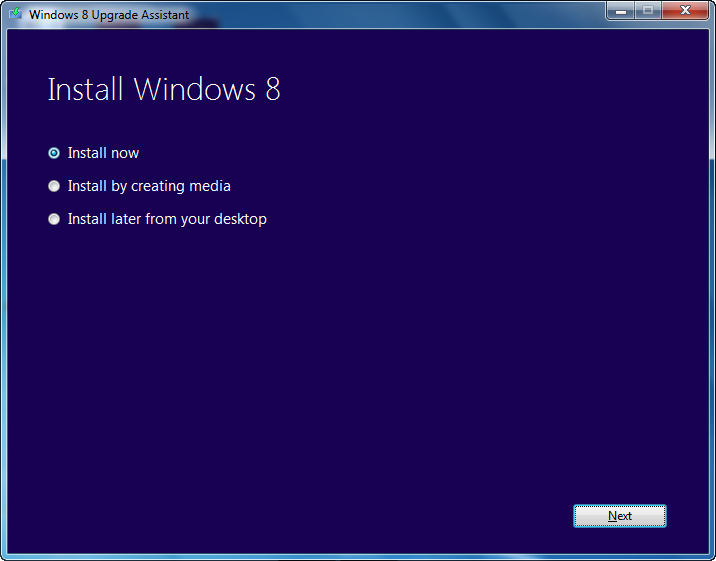The height and width of the screenshot is (561, 716).
Task: Click the 'Windows 8 Upgrade Assistant' title text
Action: [x=109, y=15]
